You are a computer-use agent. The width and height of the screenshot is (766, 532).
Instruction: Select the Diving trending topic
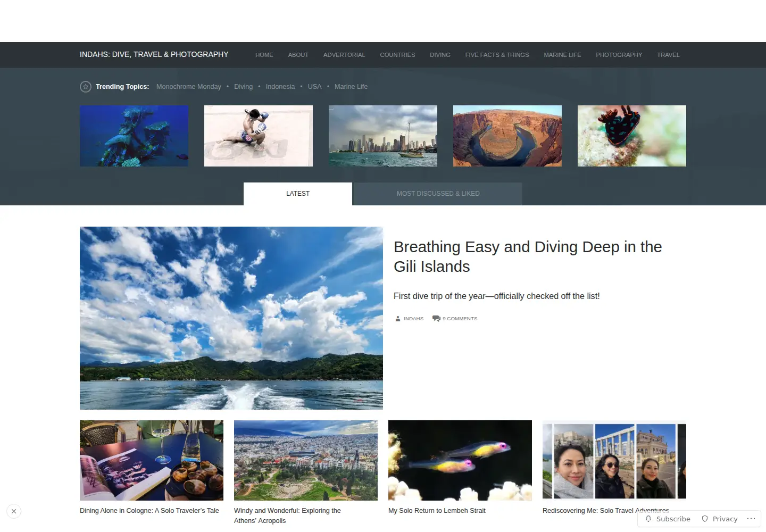(x=244, y=87)
